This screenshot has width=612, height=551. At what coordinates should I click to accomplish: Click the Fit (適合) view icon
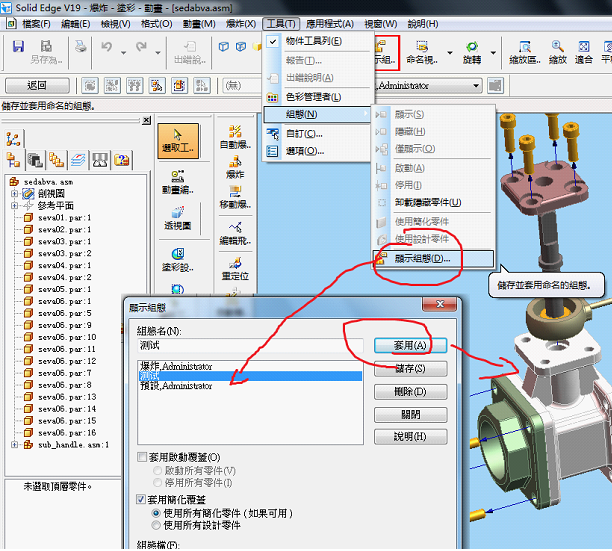[x=584, y=52]
